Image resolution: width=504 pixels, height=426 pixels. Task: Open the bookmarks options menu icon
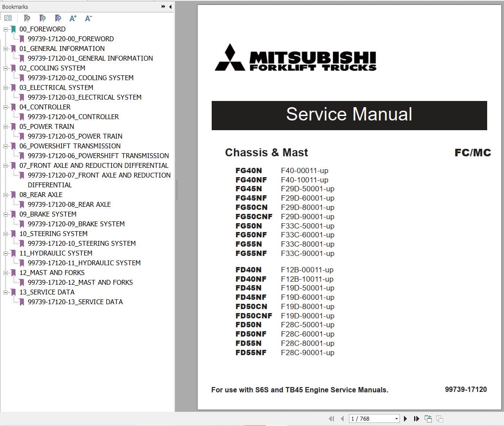[x=8, y=18]
